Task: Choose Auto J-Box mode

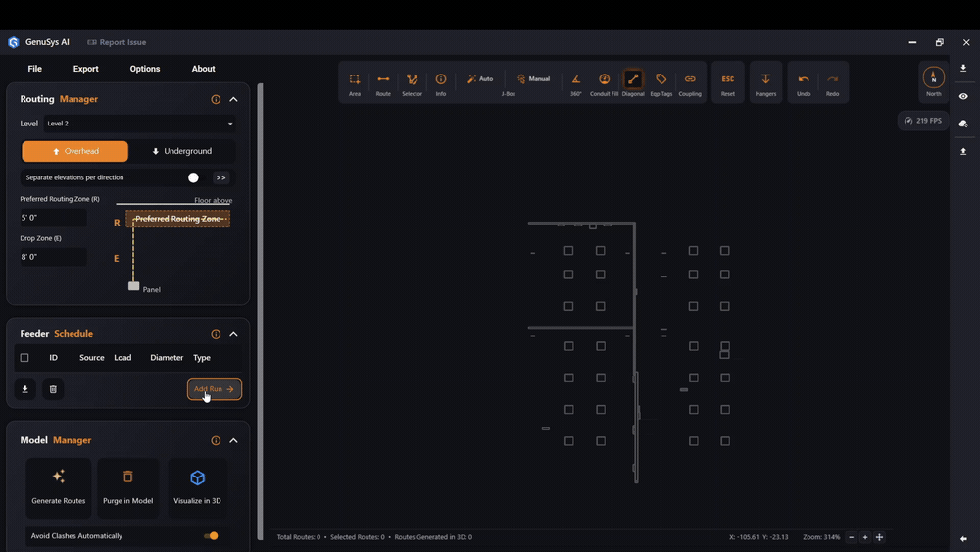Action: tap(480, 79)
